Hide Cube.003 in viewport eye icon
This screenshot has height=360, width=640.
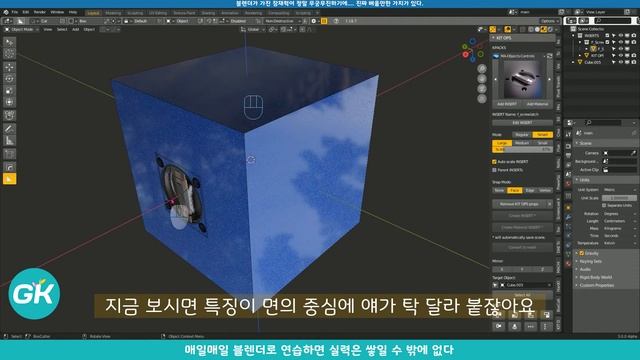point(620,62)
